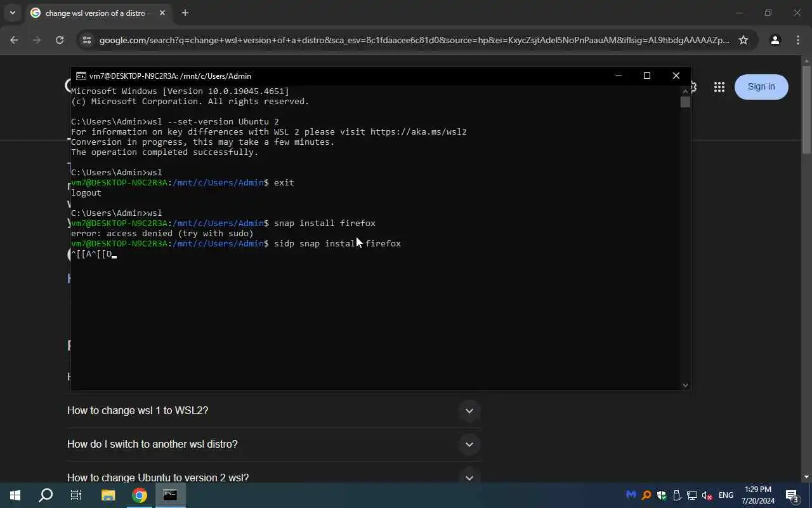This screenshot has width=812, height=508.
Task: Open the network status tray icon
Action: [692, 495]
